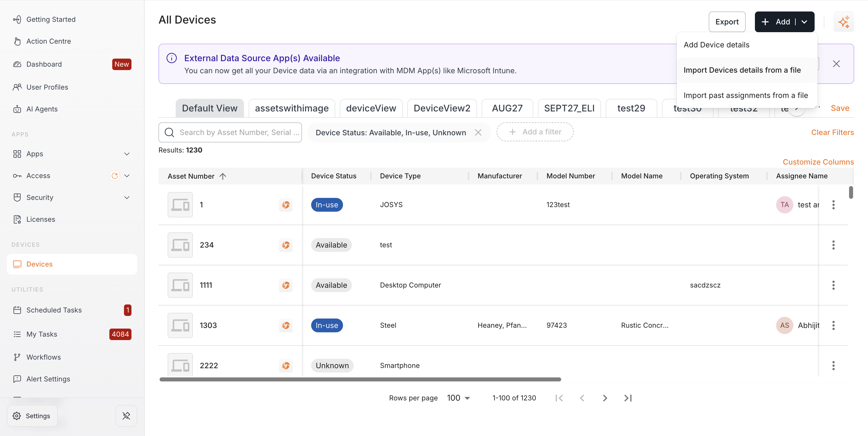Image resolution: width=868 pixels, height=436 pixels.
Task: Choose Import Devices details from a file
Action: point(747,70)
